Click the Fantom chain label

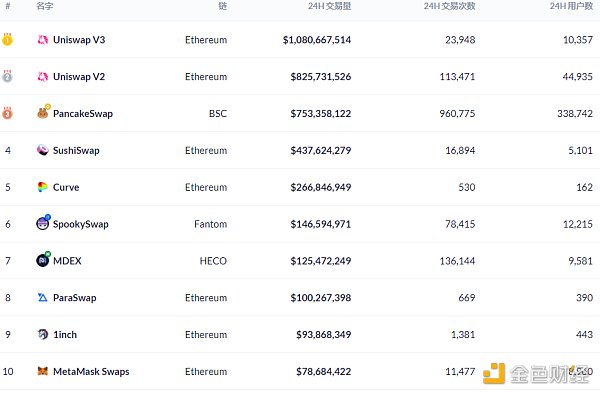click(x=210, y=224)
